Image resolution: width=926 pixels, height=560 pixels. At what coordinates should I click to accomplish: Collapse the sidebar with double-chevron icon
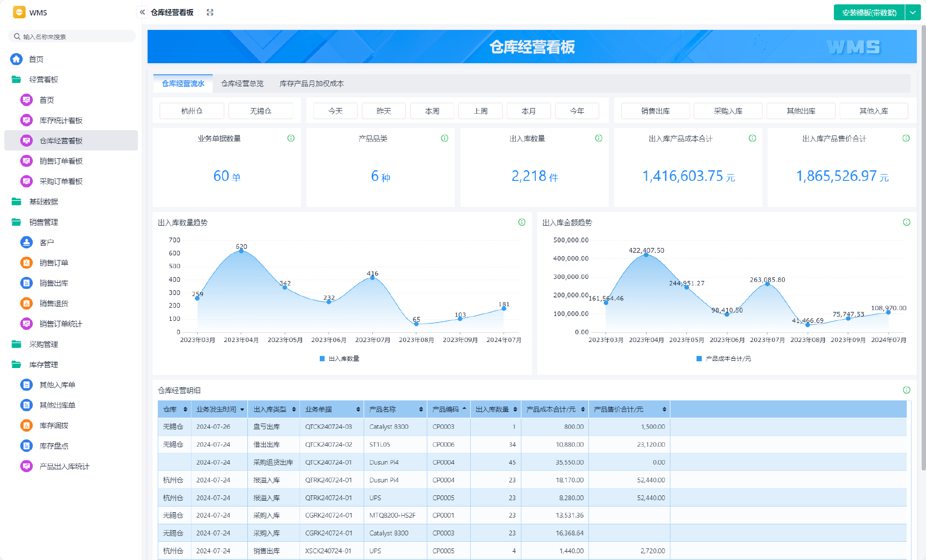(x=142, y=12)
